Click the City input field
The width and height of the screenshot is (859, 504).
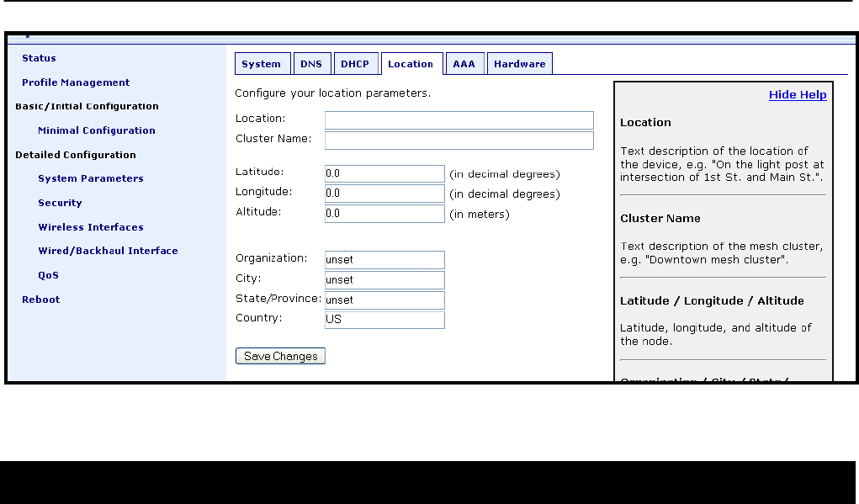point(384,280)
